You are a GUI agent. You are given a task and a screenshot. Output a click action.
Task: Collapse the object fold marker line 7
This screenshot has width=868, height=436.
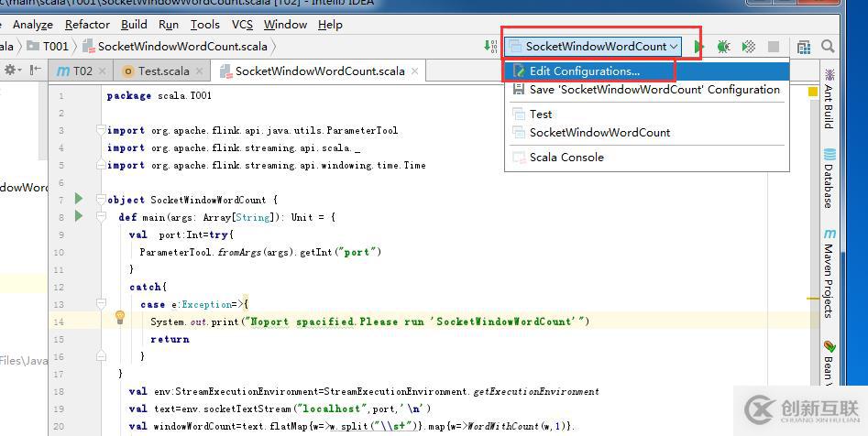coord(101,199)
